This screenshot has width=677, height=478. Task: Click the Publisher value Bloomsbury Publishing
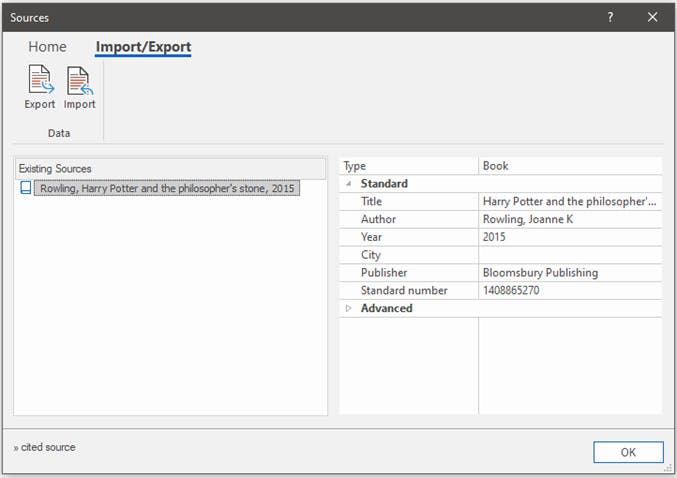570,273
